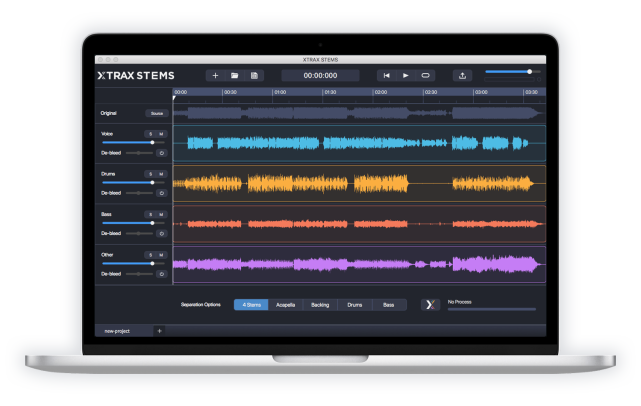This screenshot has height=406, width=641.
Task: Click the 'Voice' track name
Action: coord(107,134)
